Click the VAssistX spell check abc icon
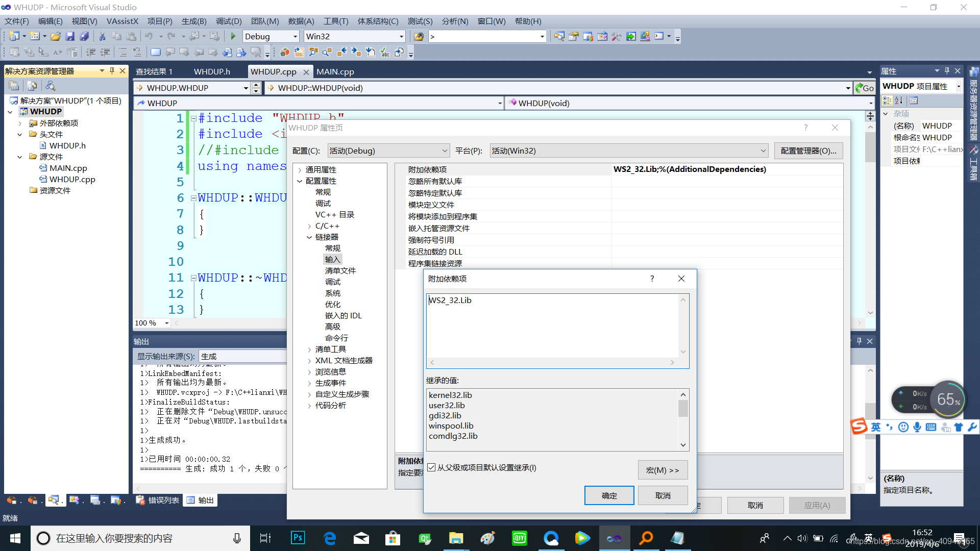Image resolution: width=980 pixels, height=551 pixels. pos(385,52)
